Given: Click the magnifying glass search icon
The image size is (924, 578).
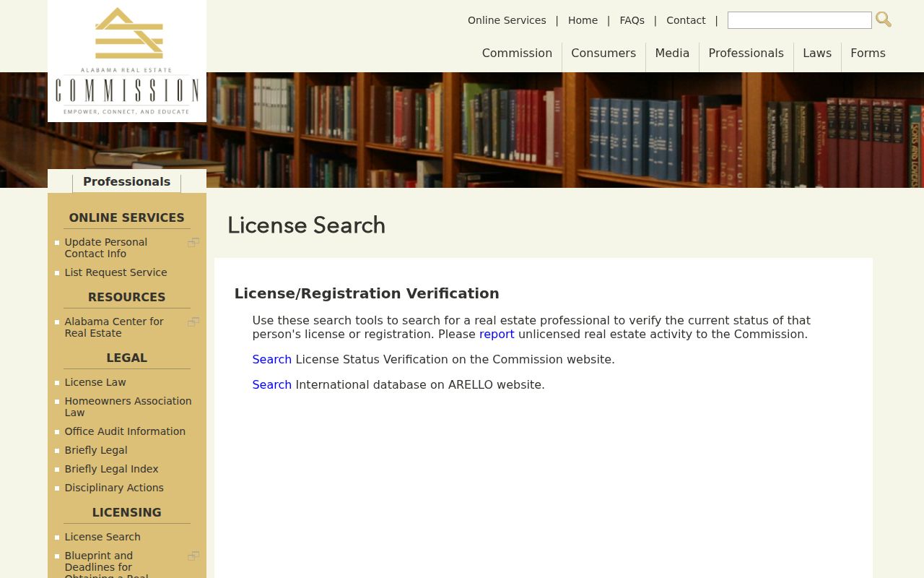Looking at the screenshot, I should pos(884,20).
